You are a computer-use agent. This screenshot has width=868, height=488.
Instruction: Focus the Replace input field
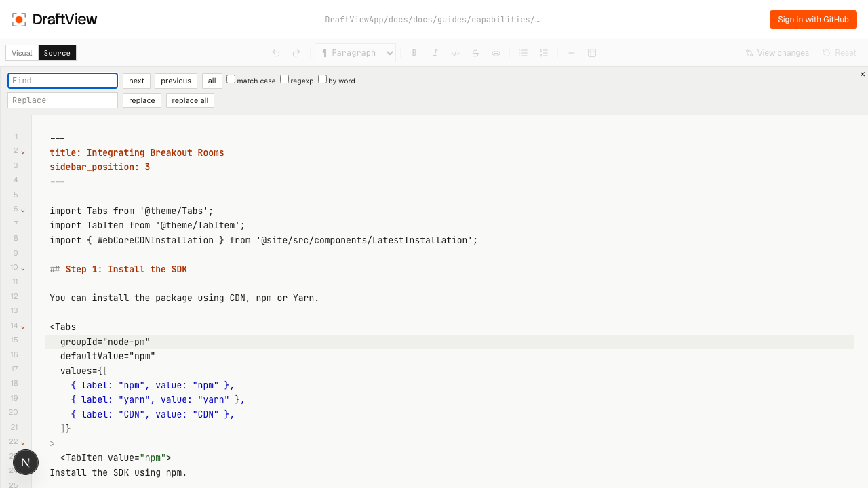(x=62, y=100)
